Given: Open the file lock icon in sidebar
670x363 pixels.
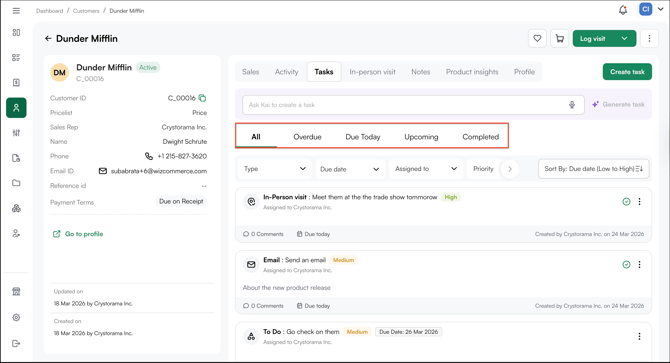Looking at the screenshot, I should tap(16, 158).
